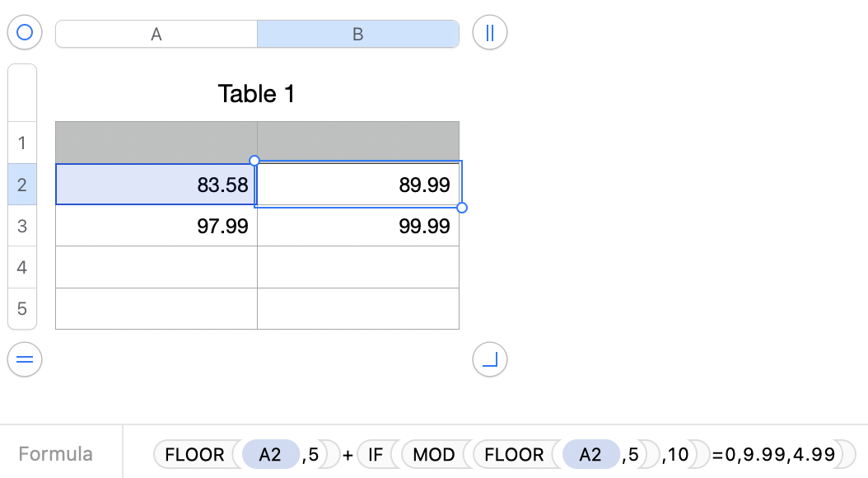Image resolution: width=868 pixels, height=478 pixels.
Task: Click the bottom-right selection handle of cell B2
Action: (x=462, y=208)
